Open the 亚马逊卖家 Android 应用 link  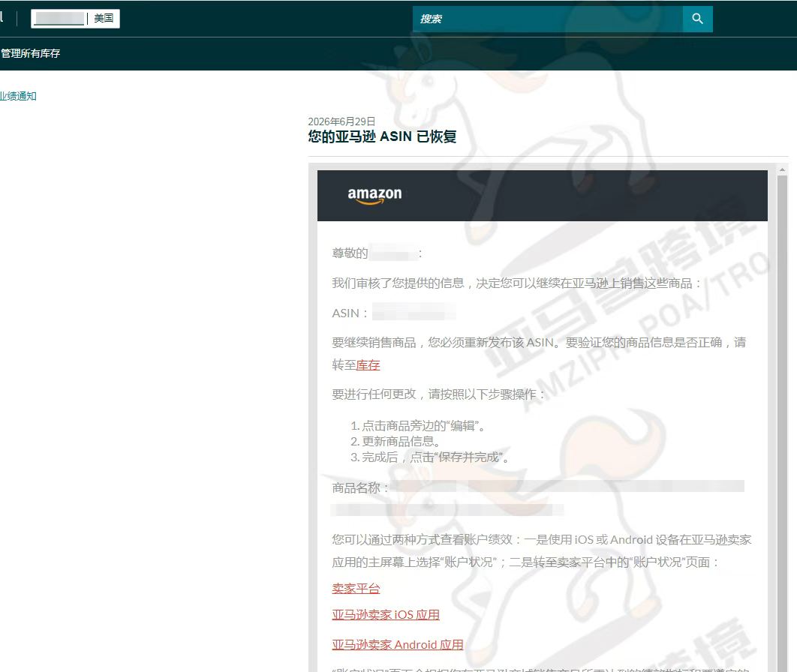tap(398, 644)
